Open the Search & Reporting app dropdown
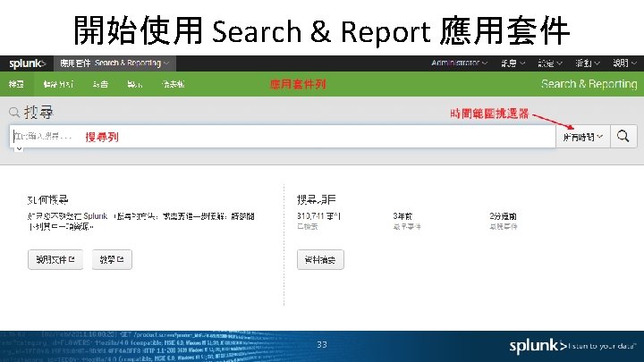The width and height of the screenshot is (644, 362). [114, 63]
